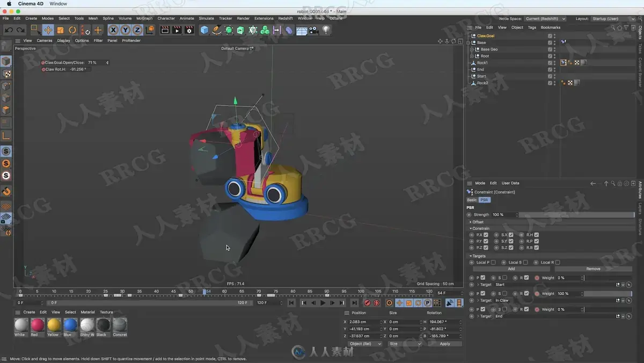Open the MoGraph menu
This screenshot has width=644, height=363.
(144, 18)
